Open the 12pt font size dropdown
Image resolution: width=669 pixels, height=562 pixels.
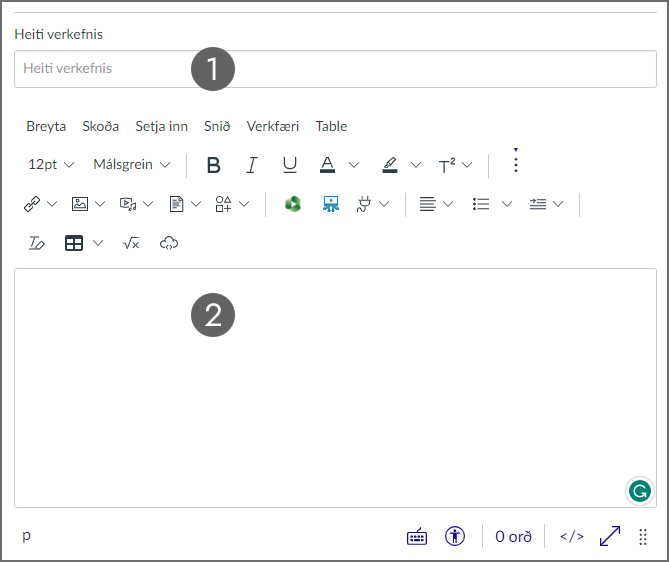point(51,165)
